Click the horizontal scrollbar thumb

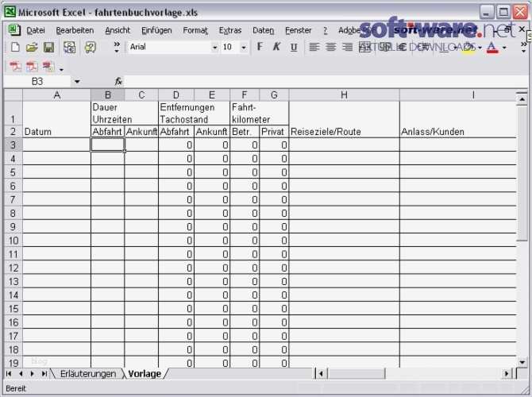coord(356,374)
